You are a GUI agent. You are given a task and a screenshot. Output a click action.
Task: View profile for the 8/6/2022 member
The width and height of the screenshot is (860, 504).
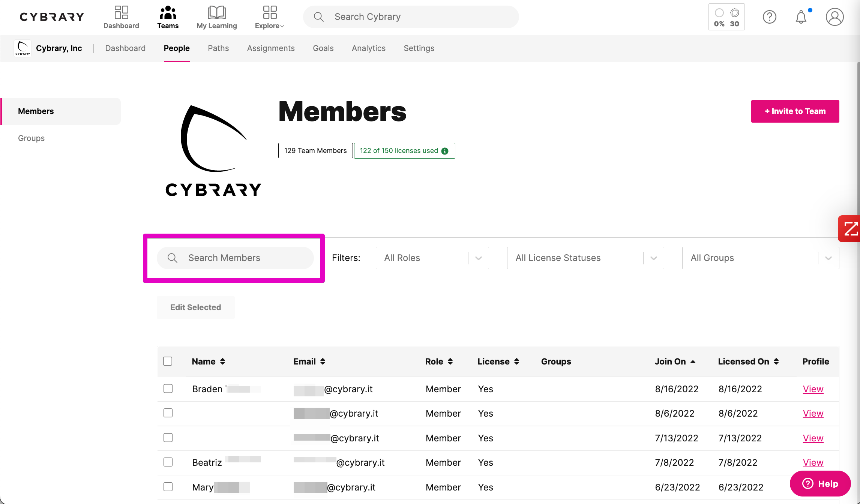pyautogui.click(x=813, y=414)
